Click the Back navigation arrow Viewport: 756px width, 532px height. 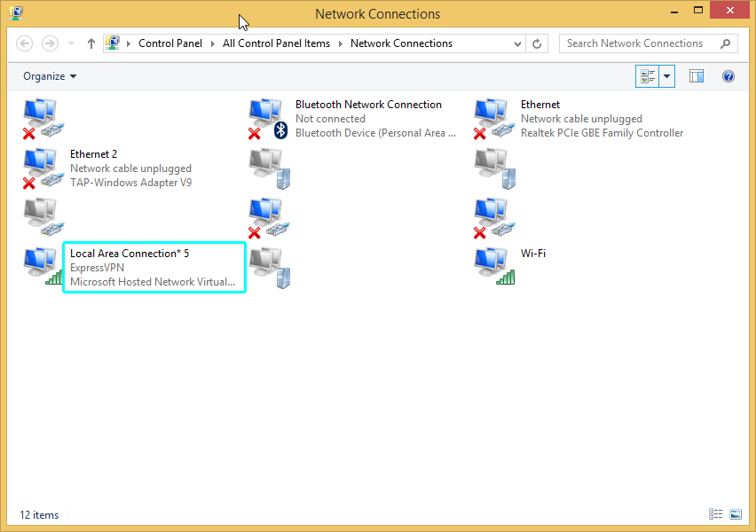[25, 43]
